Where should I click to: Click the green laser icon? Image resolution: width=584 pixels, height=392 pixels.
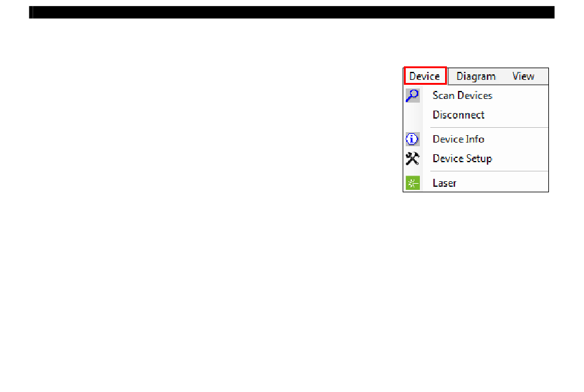pos(412,182)
